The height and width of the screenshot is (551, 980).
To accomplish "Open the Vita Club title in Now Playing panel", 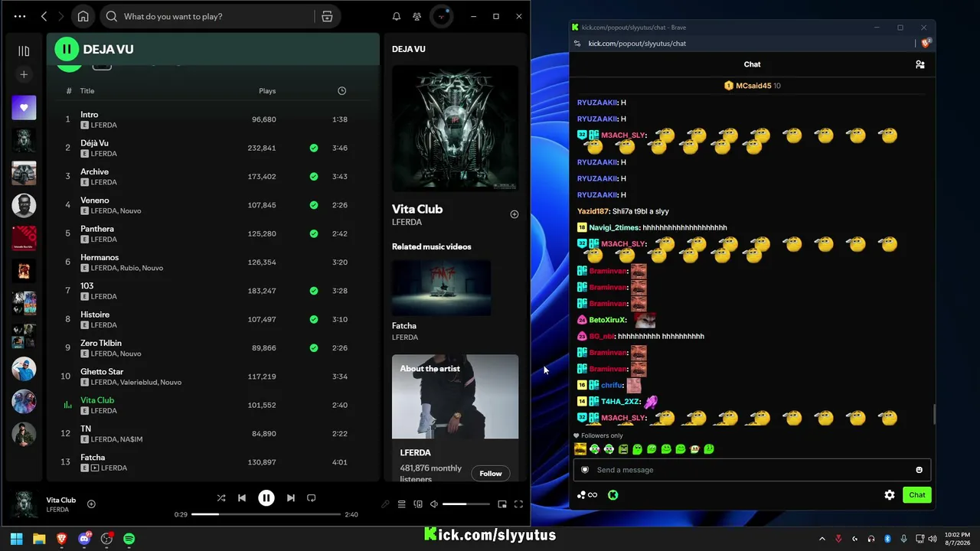I will click(417, 209).
